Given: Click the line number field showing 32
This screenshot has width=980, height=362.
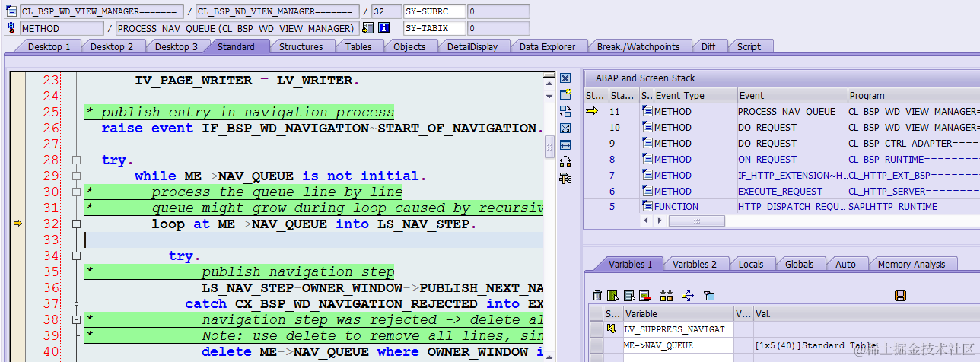Looking at the screenshot, I should click(x=387, y=11).
